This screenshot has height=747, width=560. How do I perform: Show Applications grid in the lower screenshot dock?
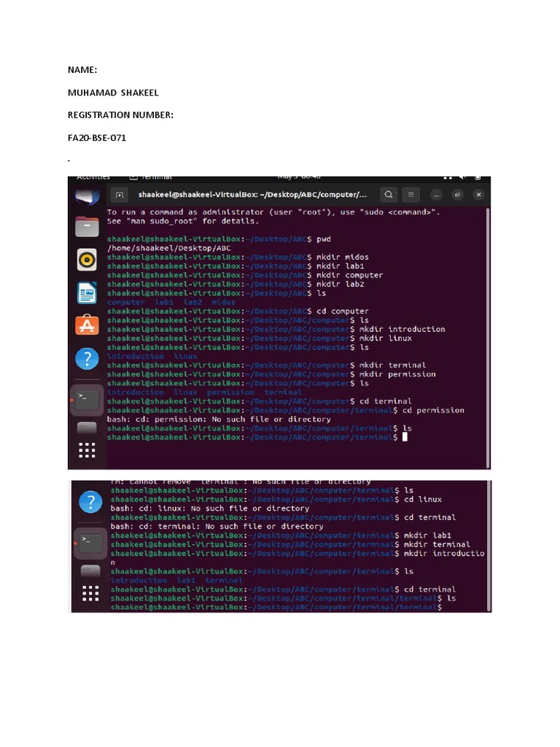click(x=90, y=594)
